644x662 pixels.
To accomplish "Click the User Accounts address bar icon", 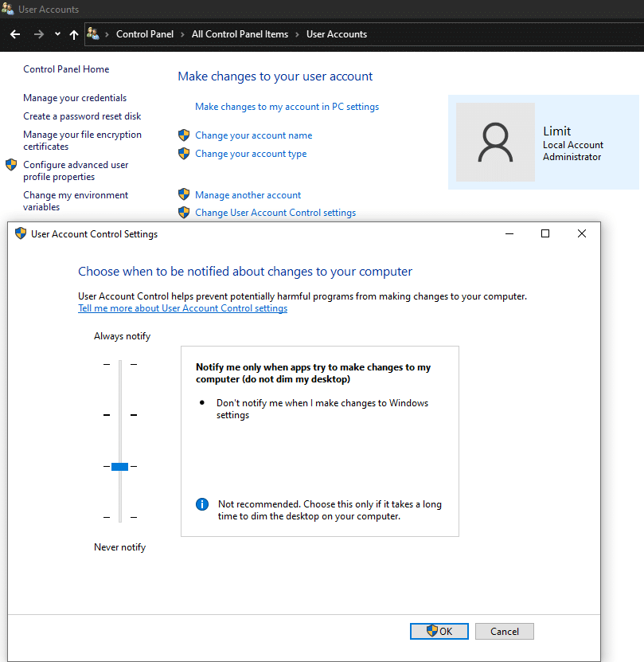I will [93, 33].
